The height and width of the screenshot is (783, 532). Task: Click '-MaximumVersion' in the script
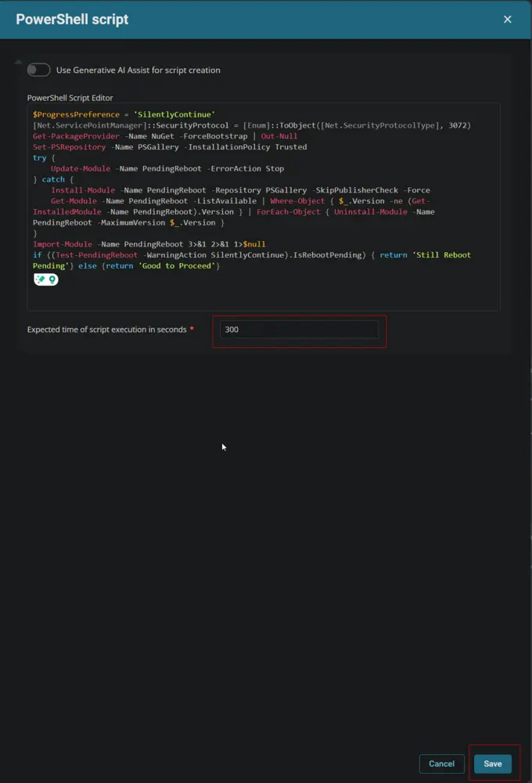[131, 222]
